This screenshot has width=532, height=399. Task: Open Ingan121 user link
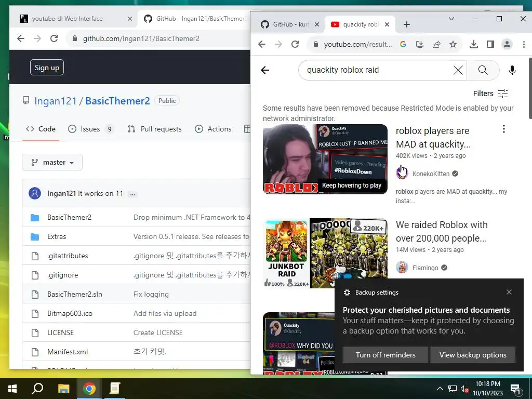click(x=56, y=101)
